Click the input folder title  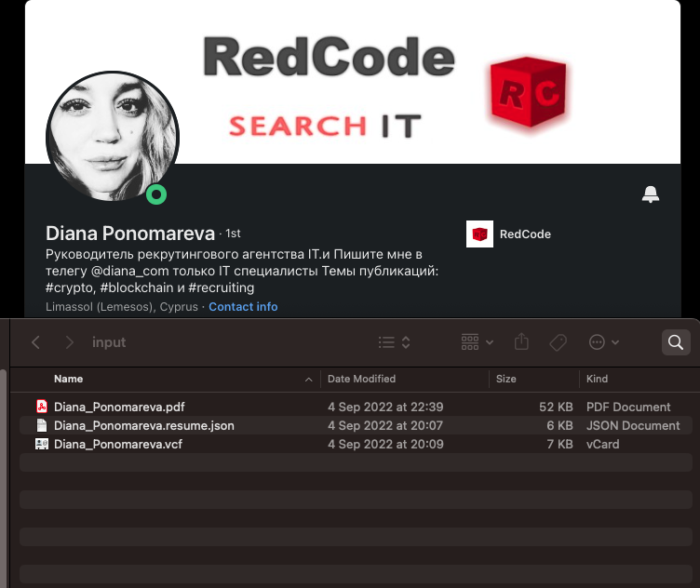[x=109, y=342]
